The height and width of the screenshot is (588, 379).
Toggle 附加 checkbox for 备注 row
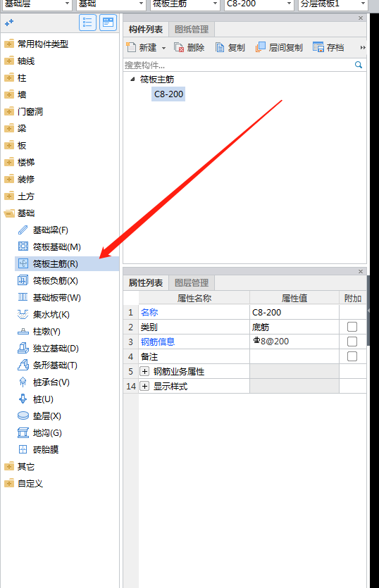coord(352,356)
